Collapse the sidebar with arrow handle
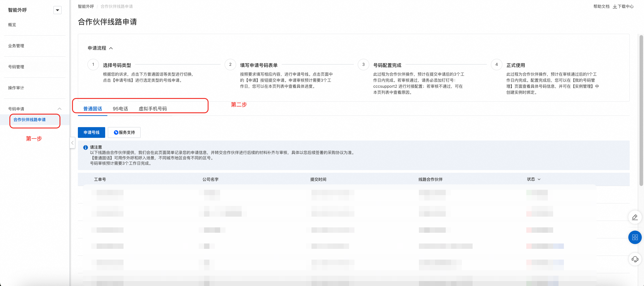Image resolution: width=644 pixels, height=286 pixels. pos(72,143)
